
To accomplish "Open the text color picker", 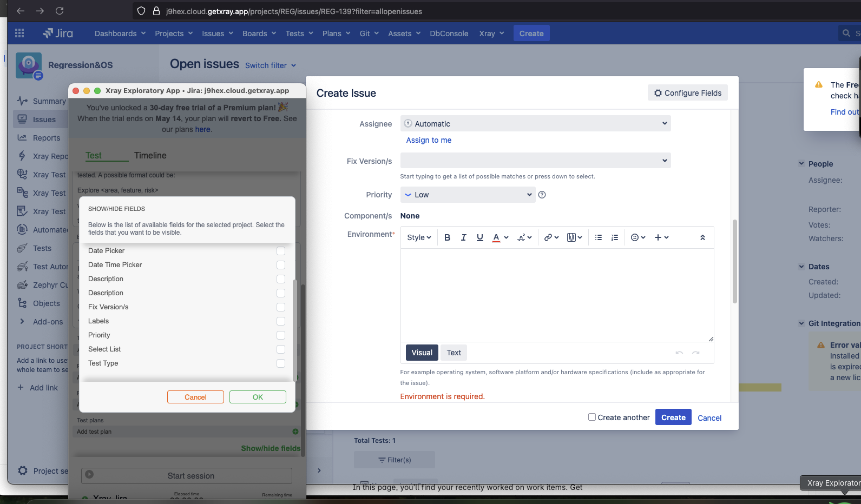I will point(500,237).
